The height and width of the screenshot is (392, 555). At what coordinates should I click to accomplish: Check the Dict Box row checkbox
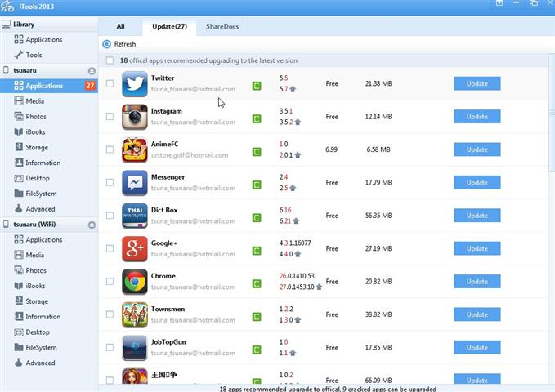tap(110, 216)
